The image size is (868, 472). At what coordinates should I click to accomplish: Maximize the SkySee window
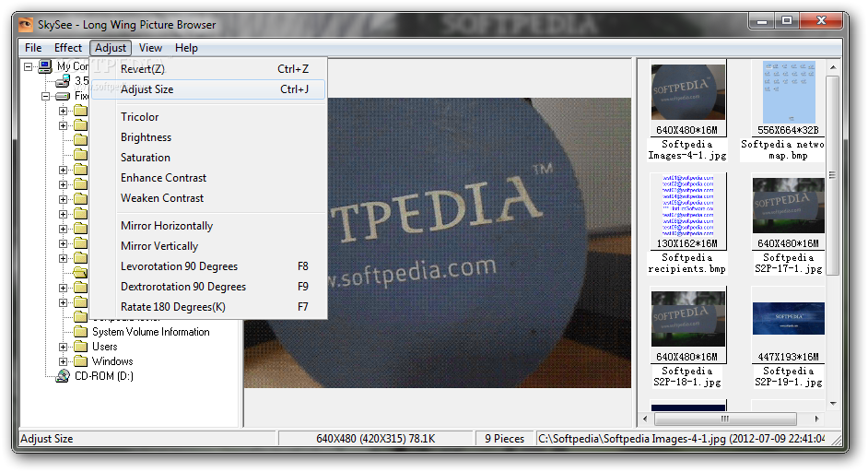(787, 21)
